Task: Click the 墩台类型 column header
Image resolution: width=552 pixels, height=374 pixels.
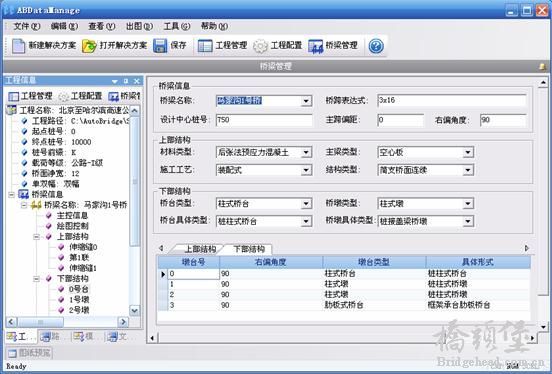Action: coord(374,262)
